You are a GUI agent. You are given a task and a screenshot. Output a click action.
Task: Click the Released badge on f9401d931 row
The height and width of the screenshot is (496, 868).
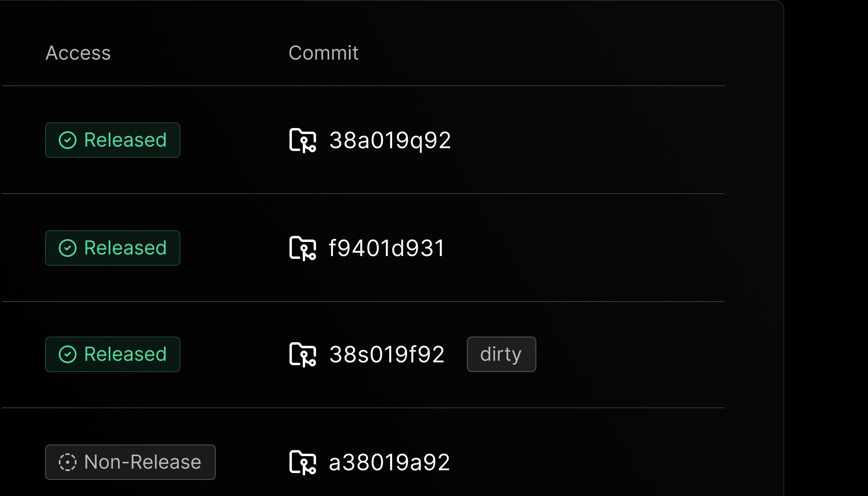(x=113, y=247)
